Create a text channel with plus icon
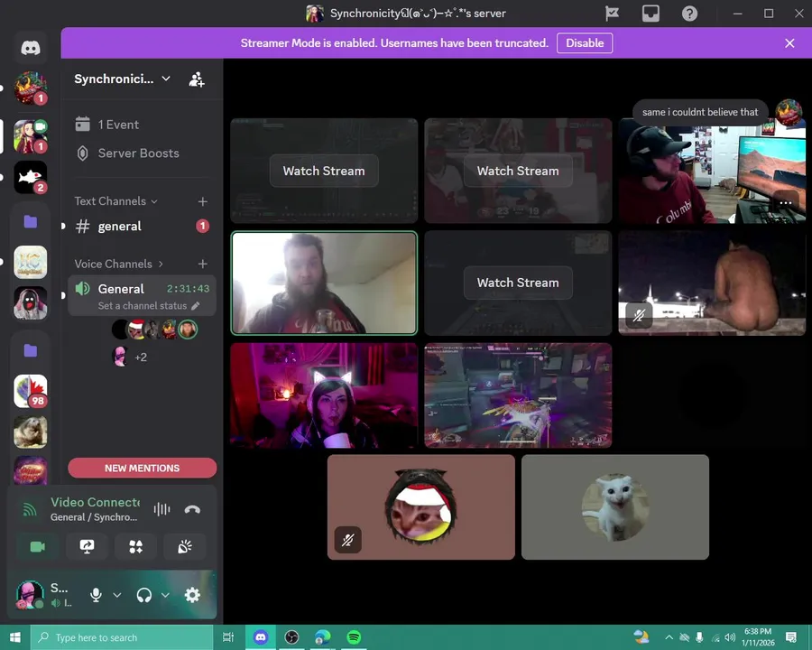The width and height of the screenshot is (812, 650). [202, 201]
